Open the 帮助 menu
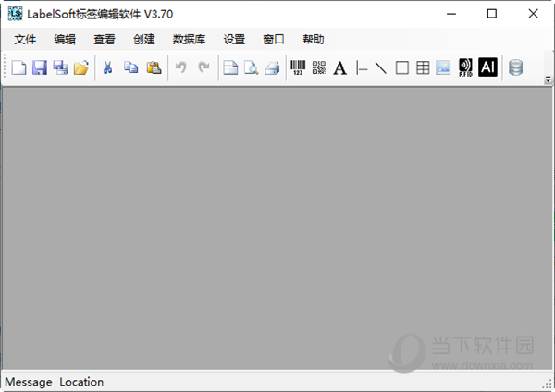The width and height of the screenshot is (555, 392). [x=314, y=39]
